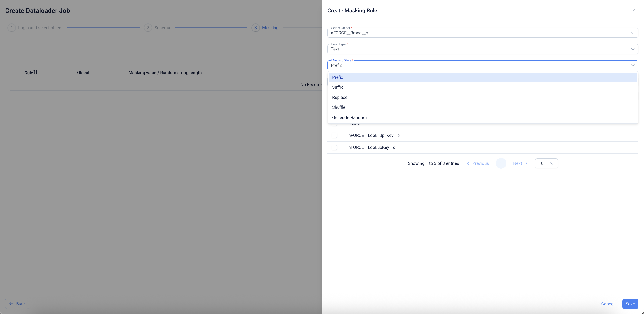The height and width of the screenshot is (314, 644).
Task: Open the Select Object dropdown
Action: pyautogui.click(x=483, y=33)
